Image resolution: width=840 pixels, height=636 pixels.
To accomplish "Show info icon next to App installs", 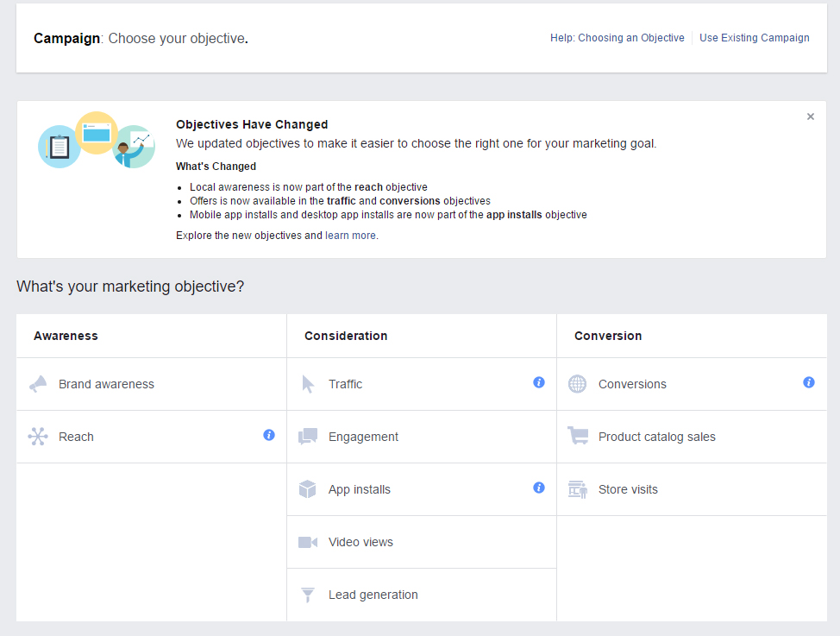I will (x=539, y=488).
